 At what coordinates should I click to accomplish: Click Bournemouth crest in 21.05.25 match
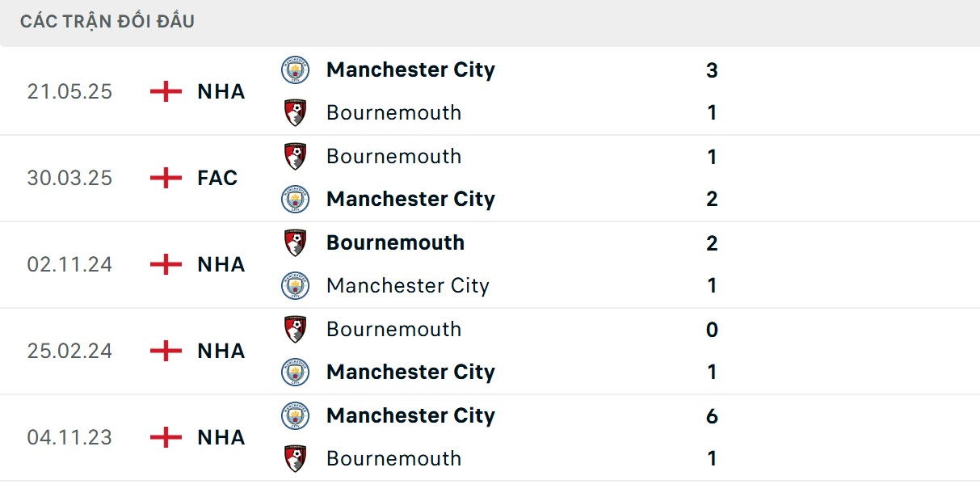295,112
